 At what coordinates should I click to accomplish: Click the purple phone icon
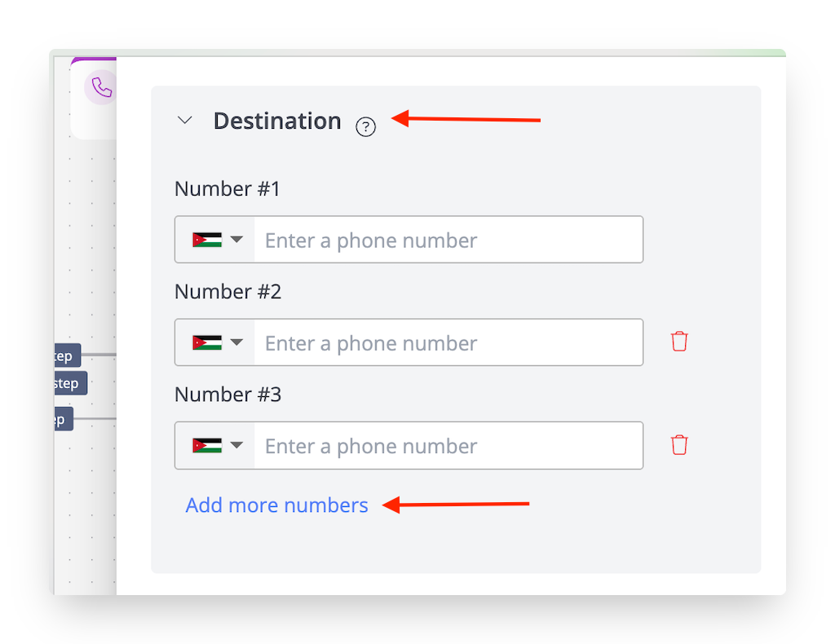(x=101, y=87)
